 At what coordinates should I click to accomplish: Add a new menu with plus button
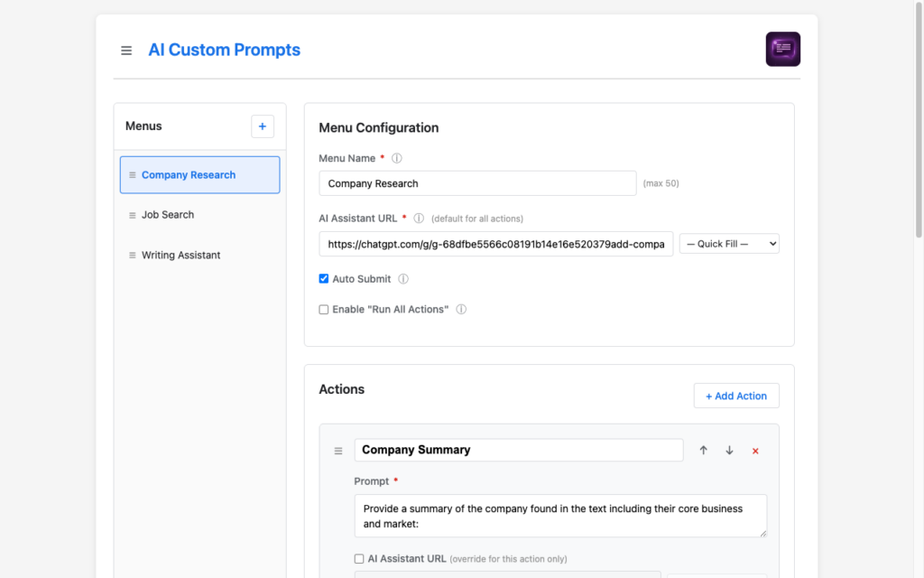click(x=263, y=126)
